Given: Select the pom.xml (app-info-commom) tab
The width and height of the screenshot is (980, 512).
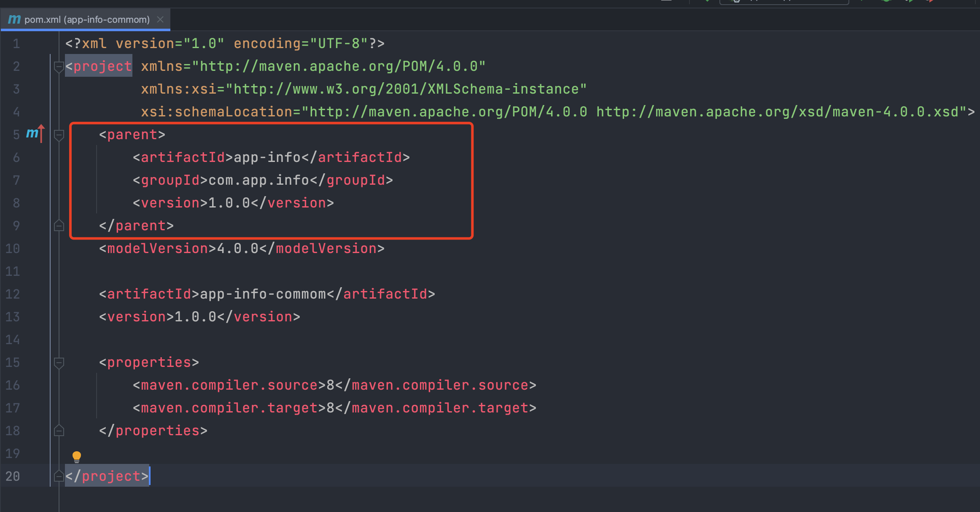Looking at the screenshot, I should (86, 19).
